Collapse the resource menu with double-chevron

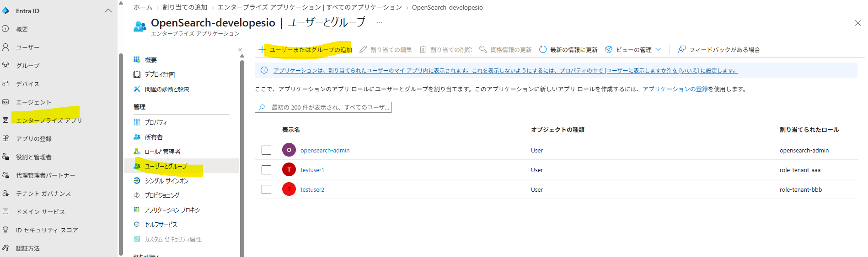point(240,50)
